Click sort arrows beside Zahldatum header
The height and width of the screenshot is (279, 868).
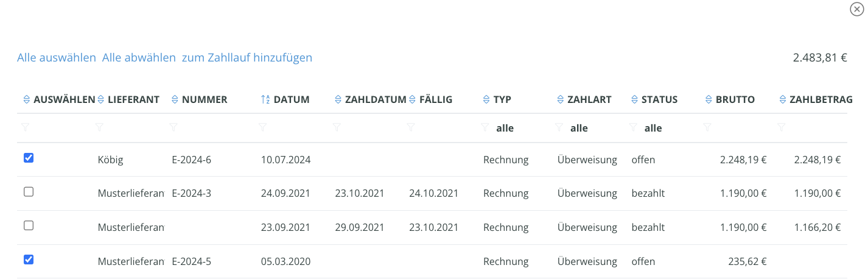(x=338, y=99)
